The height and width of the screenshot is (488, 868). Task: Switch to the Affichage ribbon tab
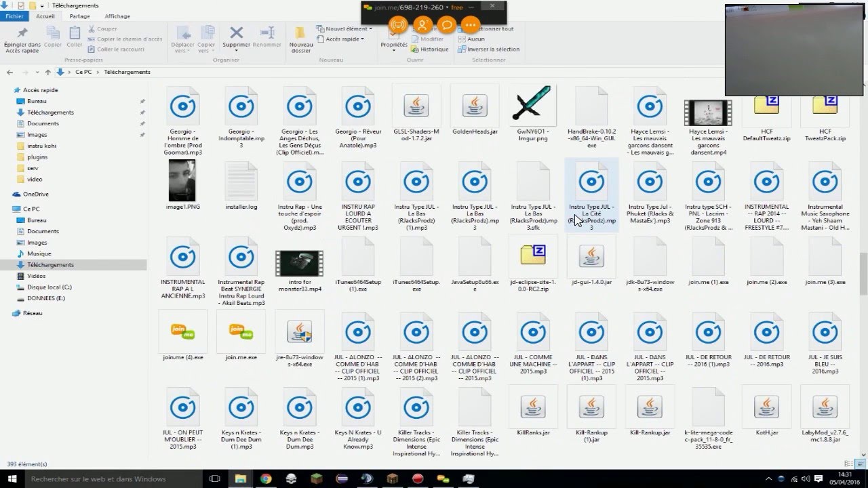[117, 16]
